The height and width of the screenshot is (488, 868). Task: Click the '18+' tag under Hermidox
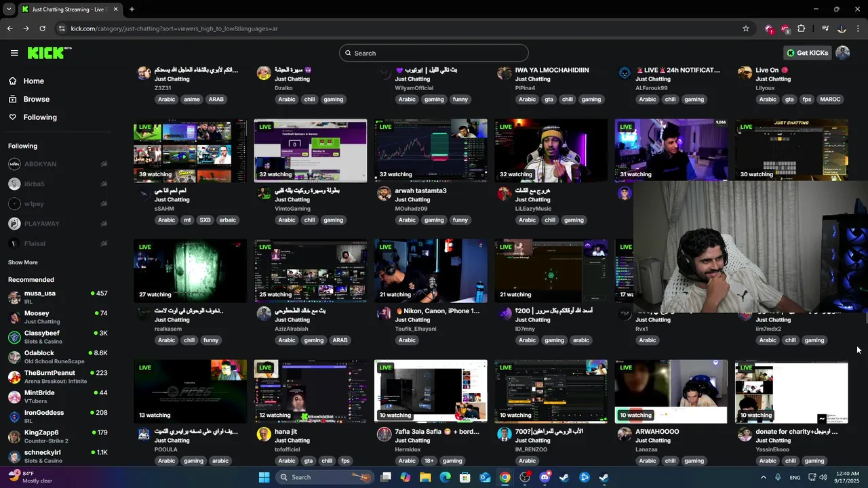click(x=429, y=461)
